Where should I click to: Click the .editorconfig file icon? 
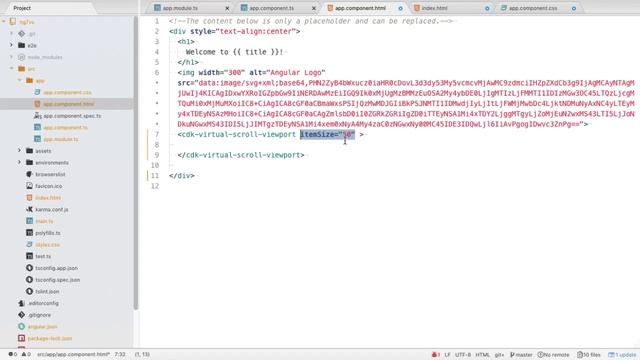click(x=22, y=303)
